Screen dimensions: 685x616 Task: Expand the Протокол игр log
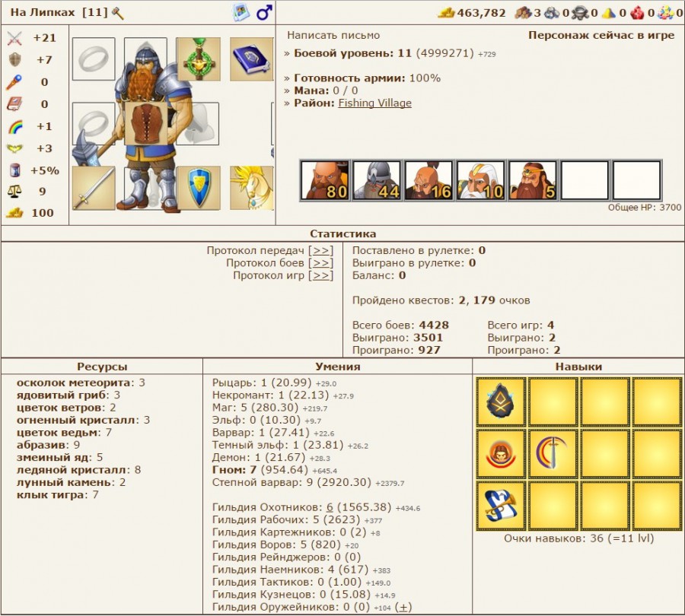[322, 275]
